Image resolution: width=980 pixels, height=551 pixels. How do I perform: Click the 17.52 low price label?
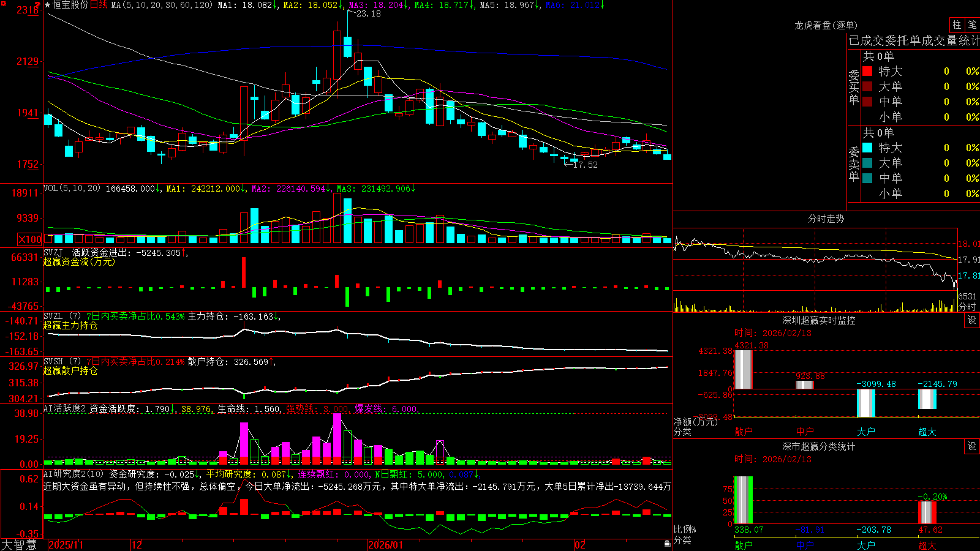[x=585, y=165]
